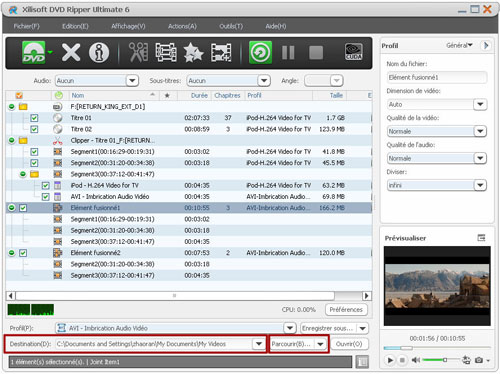Open the Effects stars tool
500x374 pixels.
coord(193,52)
